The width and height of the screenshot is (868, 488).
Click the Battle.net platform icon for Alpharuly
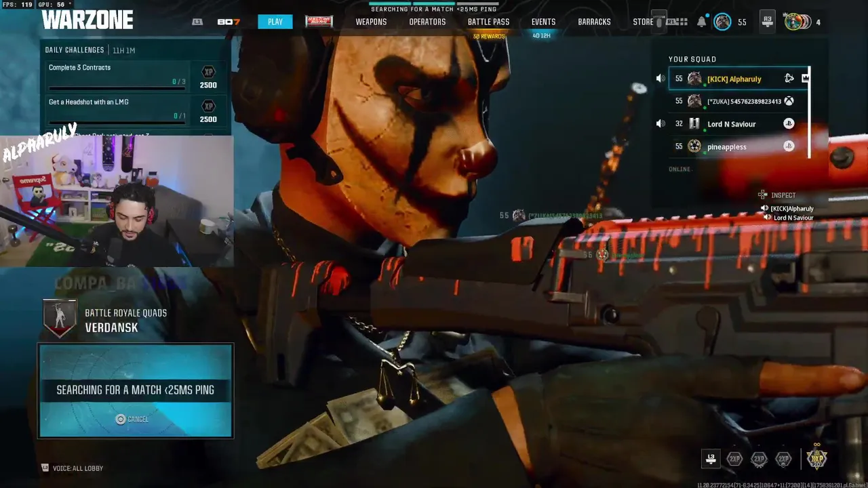[x=789, y=79]
